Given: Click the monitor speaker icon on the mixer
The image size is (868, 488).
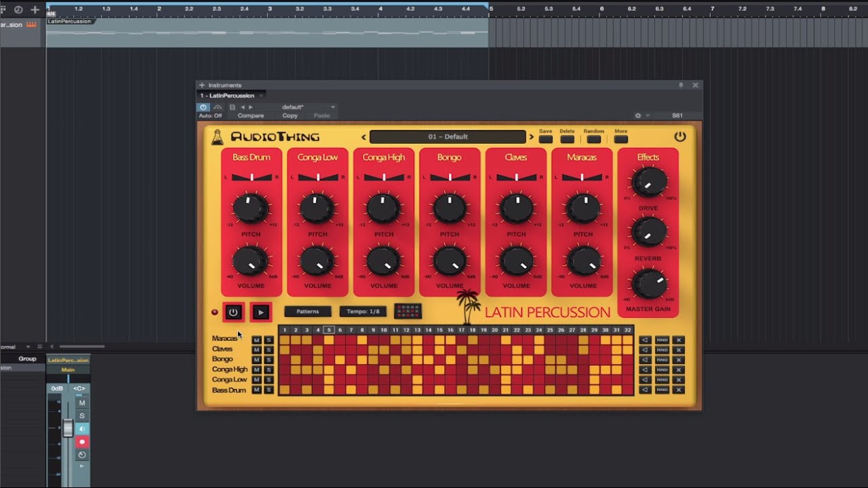Looking at the screenshot, I should (81, 428).
